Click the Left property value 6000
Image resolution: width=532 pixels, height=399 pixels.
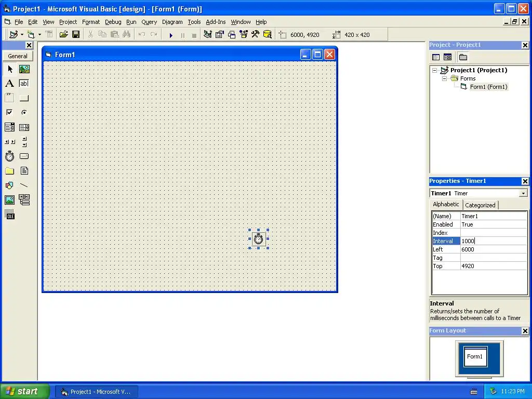pos(494,249)
